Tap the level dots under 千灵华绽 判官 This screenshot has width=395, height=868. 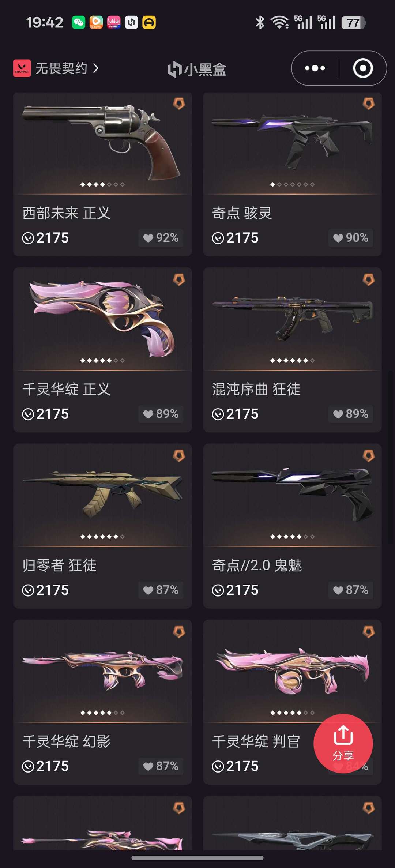pos(292,713)
